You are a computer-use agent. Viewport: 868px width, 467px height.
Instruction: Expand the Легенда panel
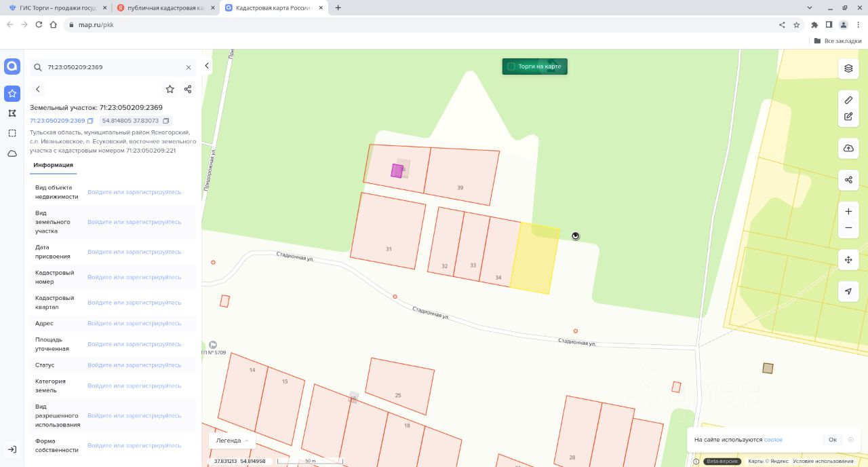[x=233, y=441]
